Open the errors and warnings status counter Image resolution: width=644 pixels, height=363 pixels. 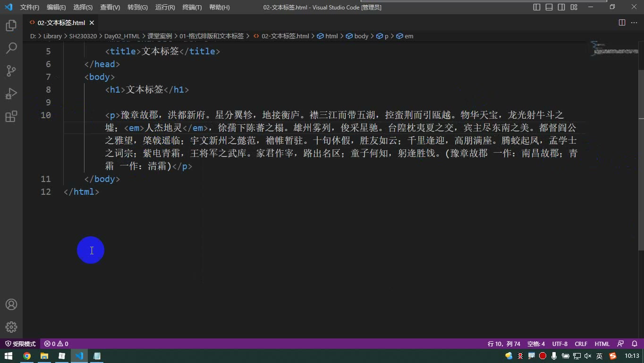[x=56, y=344]
